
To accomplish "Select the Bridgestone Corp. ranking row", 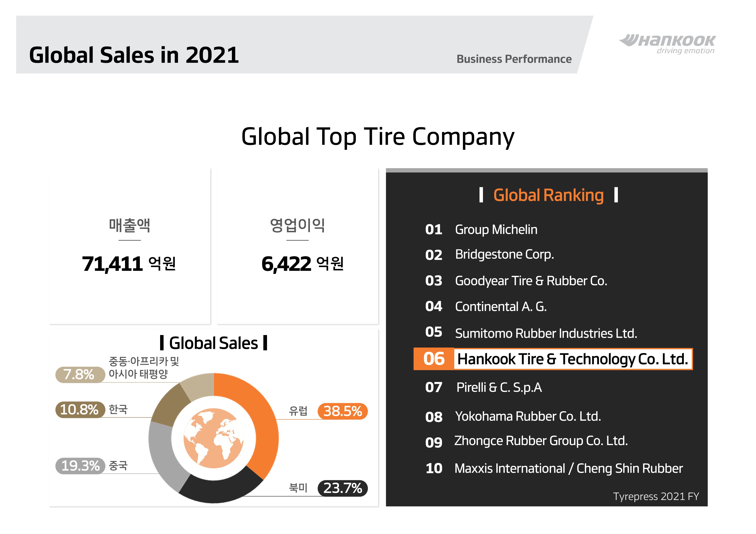I will (489, 255).
